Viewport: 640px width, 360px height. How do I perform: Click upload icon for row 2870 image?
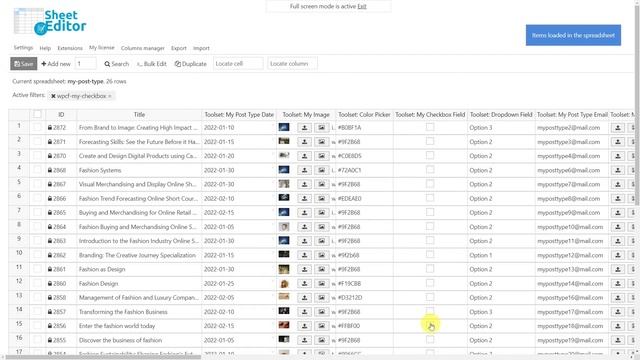pyautogui.click(x=304, y=156)
